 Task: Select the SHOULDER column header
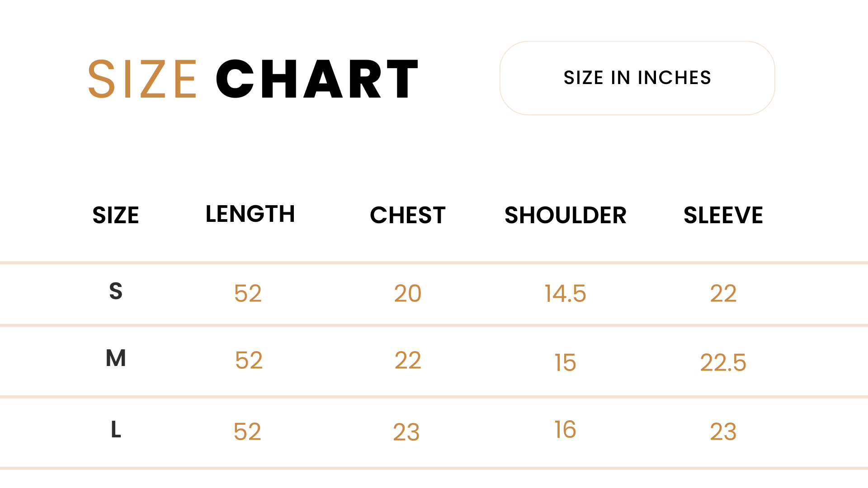coord(565,215)
